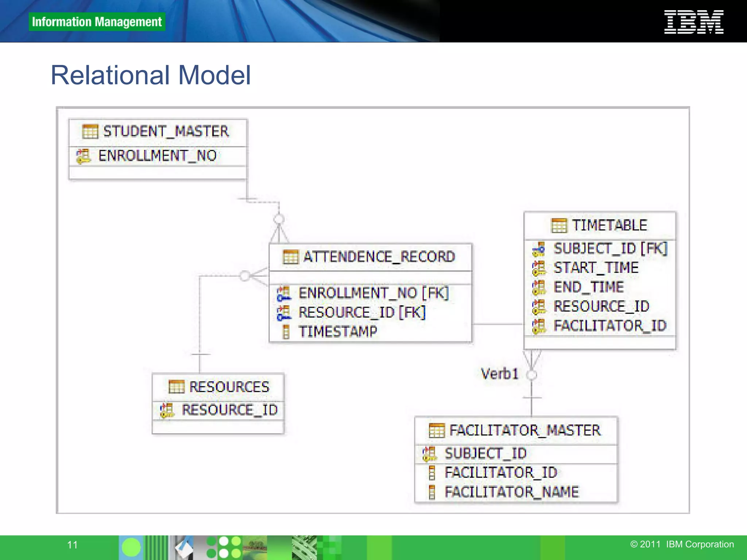This screenshot has width=747, height=560.
Task: Click the Relational Model title
Action: [x=151, y=75]
